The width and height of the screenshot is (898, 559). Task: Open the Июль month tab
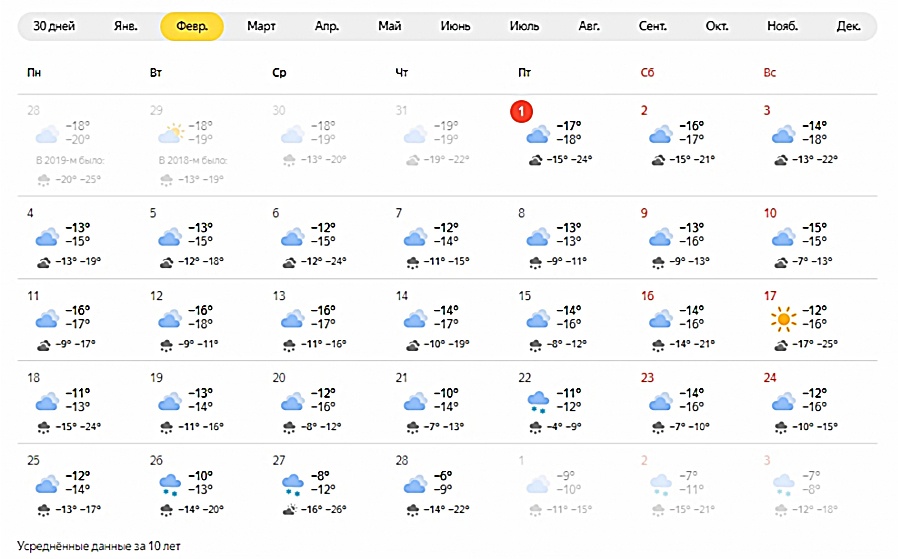(x=524, y=26)
